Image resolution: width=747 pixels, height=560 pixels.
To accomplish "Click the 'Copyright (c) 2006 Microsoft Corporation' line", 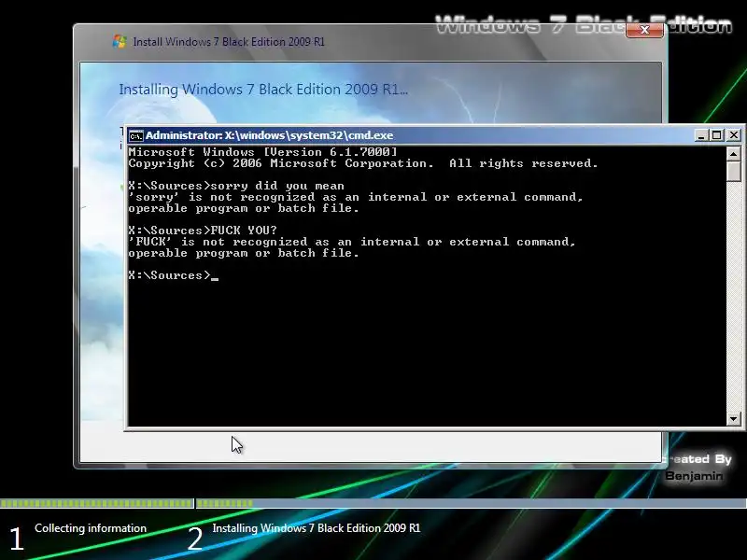I will click(x=363, y=163).
